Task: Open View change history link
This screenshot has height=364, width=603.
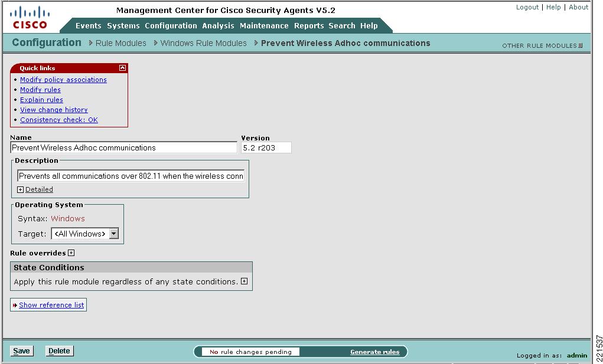Action: pos(54,110)
